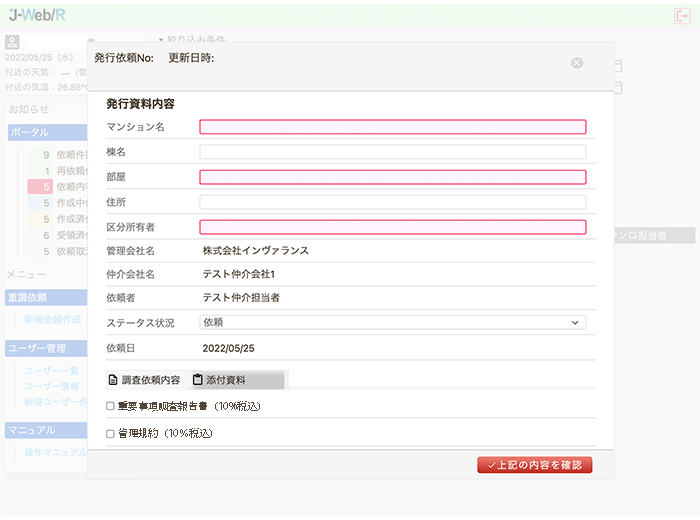This screenshot has width=700, height=520.
Task: Click the 部屋 input field
Action: tap(392, 177)
